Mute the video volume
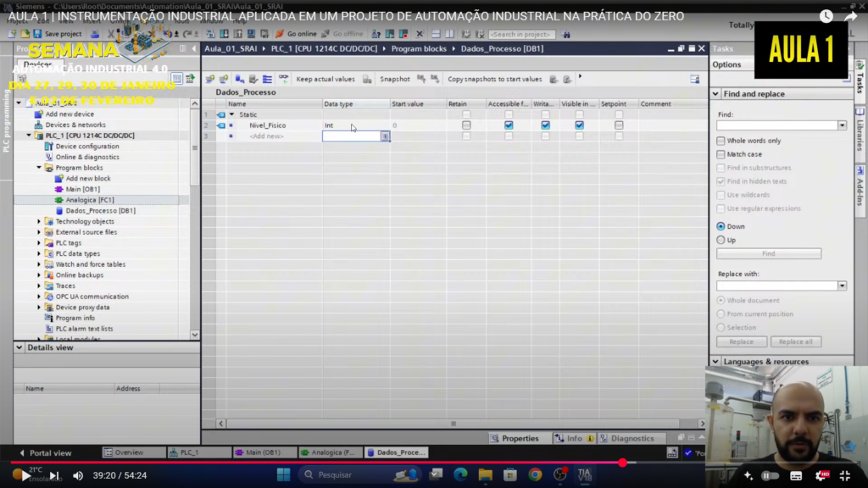This screenshot has height=488, width=868. 78,475
